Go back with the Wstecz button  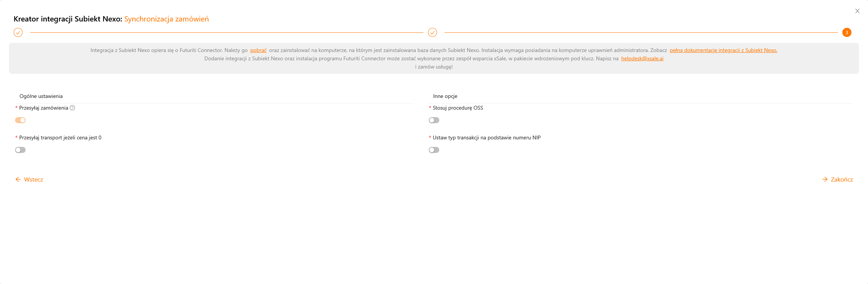[x=29, y=180]
